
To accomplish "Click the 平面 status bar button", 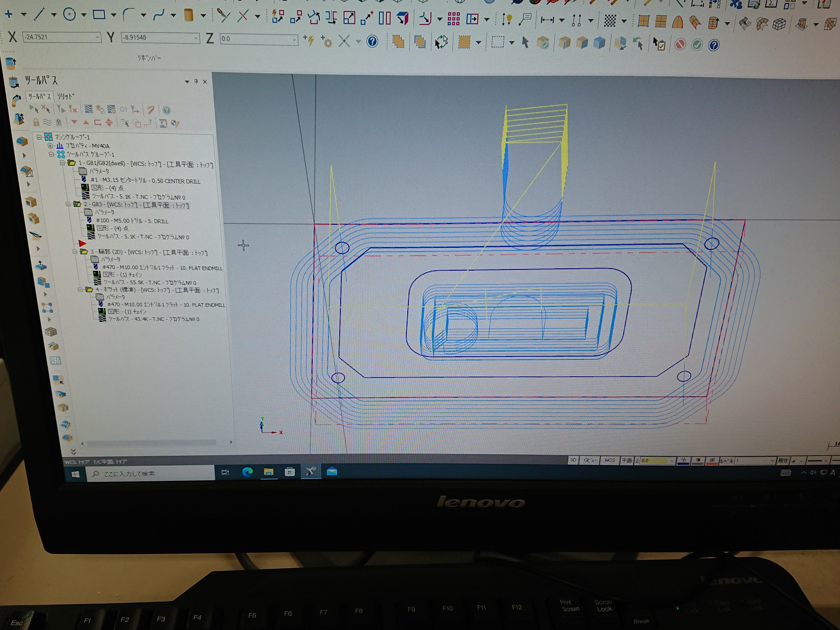I will pyautogui.click(x=627, y=460).
